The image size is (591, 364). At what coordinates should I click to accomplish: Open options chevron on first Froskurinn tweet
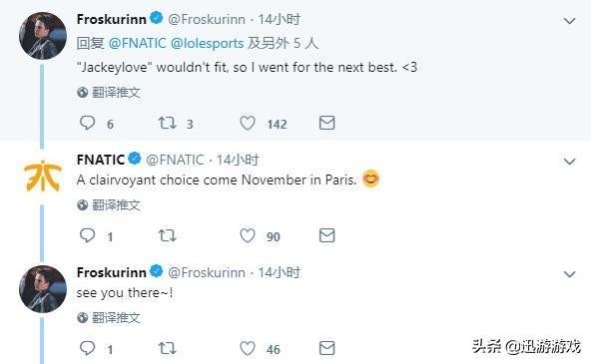[x=569, y=21]
